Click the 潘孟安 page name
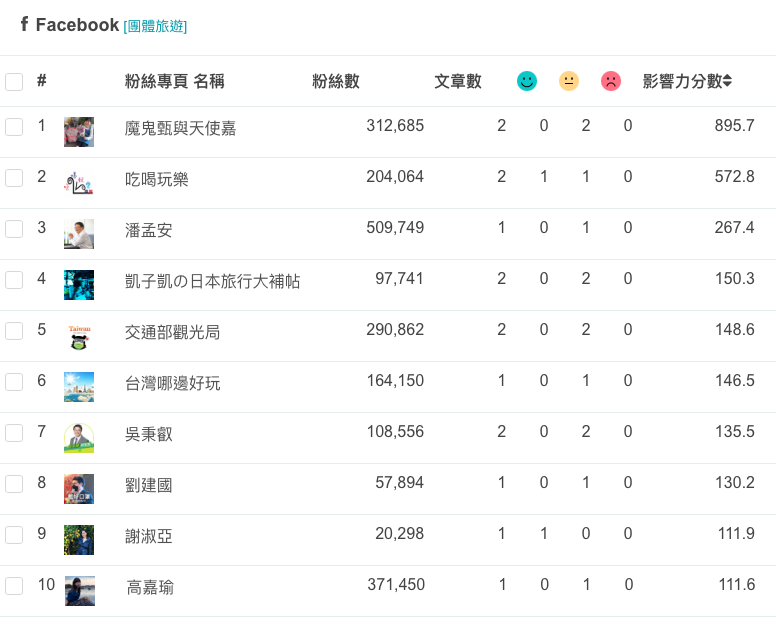 tap(148, 230)
